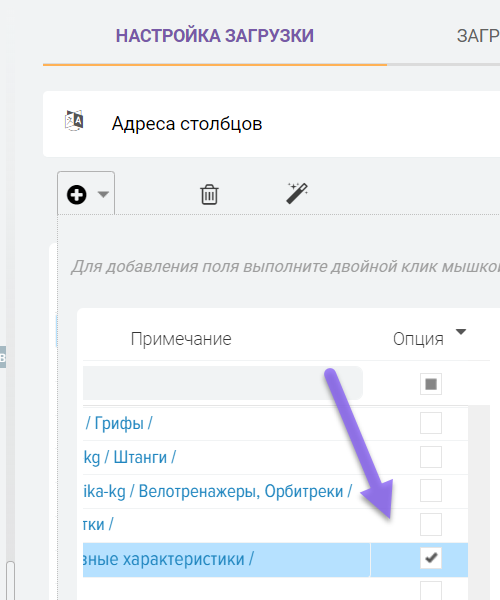This screenshot has width=500, height=600.
Task: Toggle the header select-all Опция checkbox
Action: [431, 384]
